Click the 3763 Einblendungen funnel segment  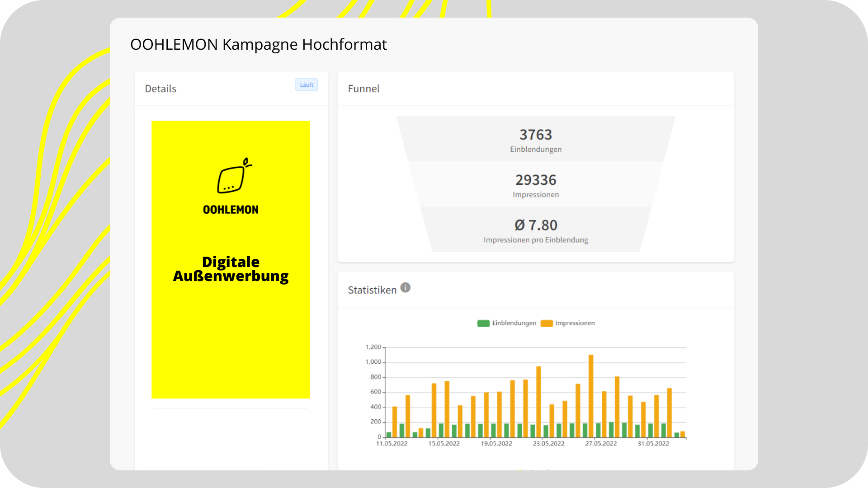(536, 139)
